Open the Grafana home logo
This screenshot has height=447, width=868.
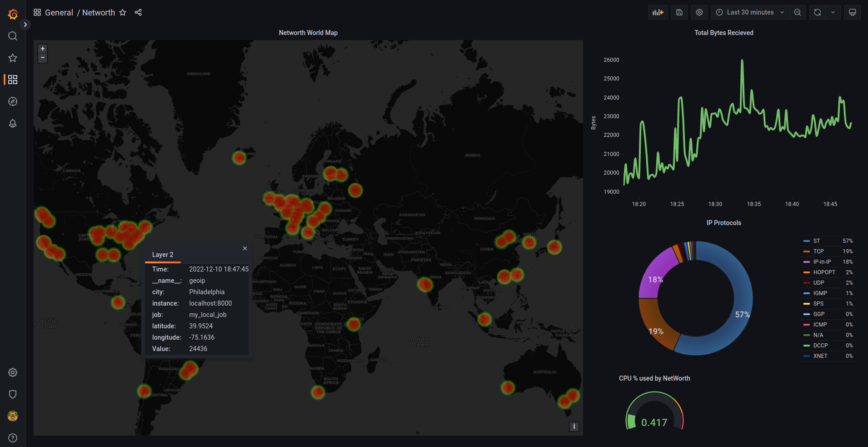[13, 14]
